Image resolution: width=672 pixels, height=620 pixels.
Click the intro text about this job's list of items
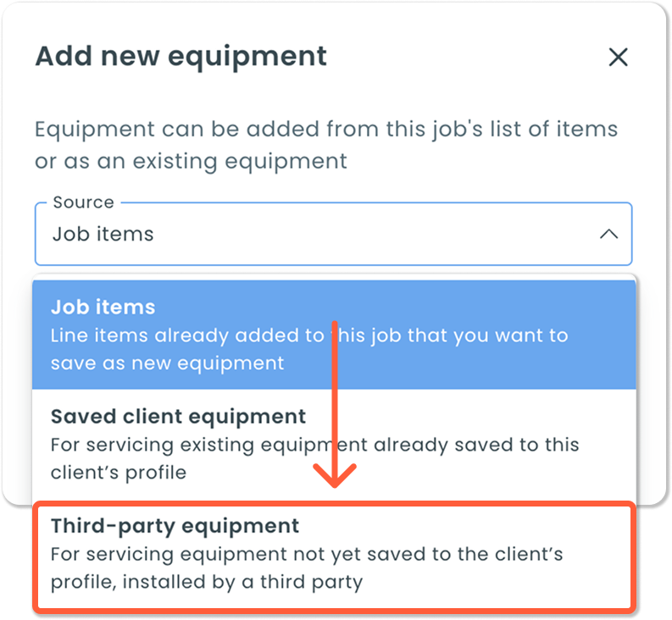(x=326, y=130)
